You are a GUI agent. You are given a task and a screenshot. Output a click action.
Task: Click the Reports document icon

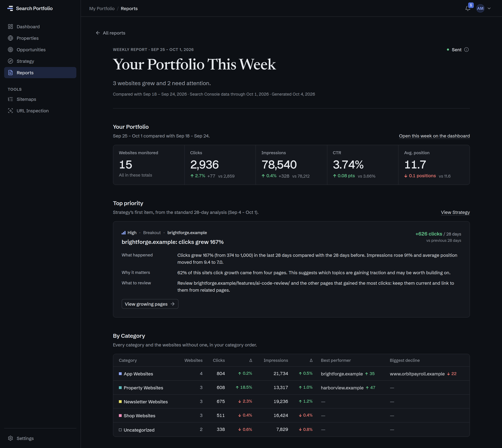pyautogui.click(x=10, y=73)
